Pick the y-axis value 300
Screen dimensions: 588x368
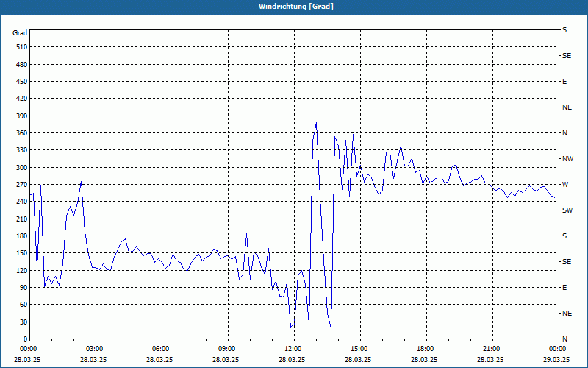point(22,168)
